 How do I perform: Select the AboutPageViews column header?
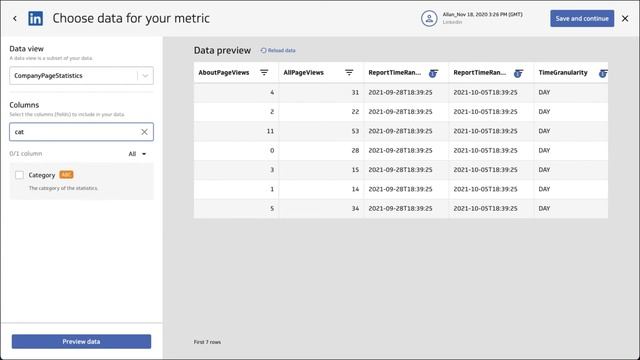point(224,73)
